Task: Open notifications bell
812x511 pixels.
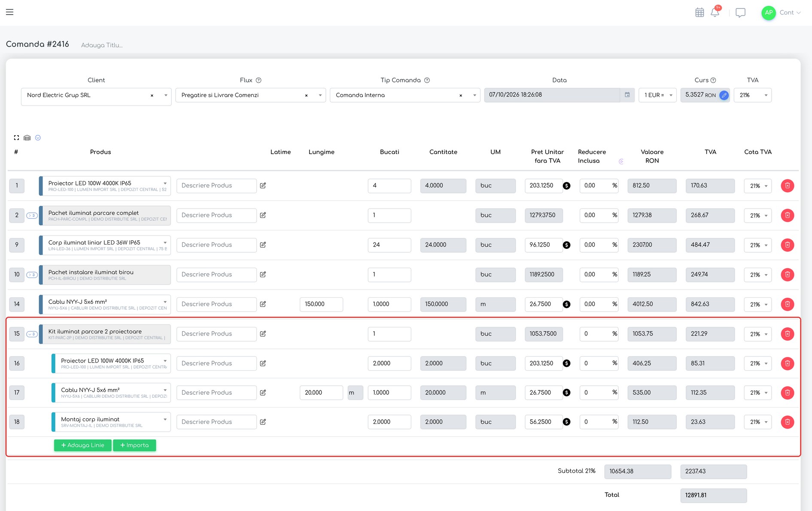Action: click(715, 12)
